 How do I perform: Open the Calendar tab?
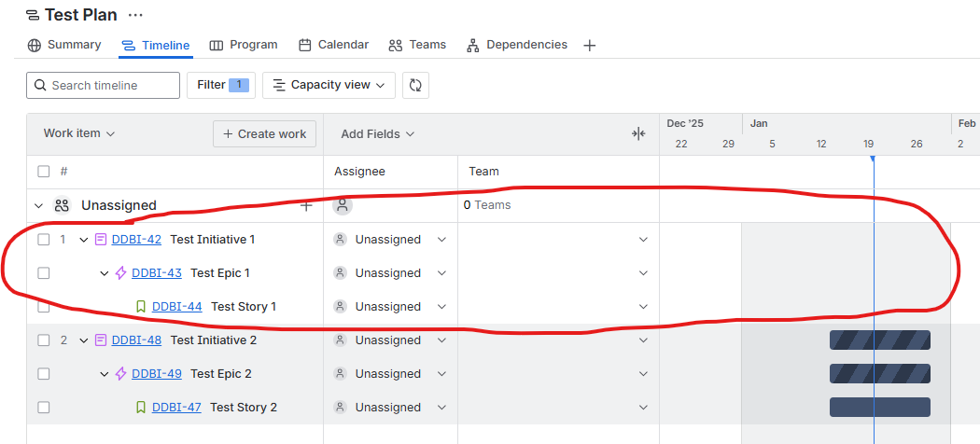tap(334, 45)
